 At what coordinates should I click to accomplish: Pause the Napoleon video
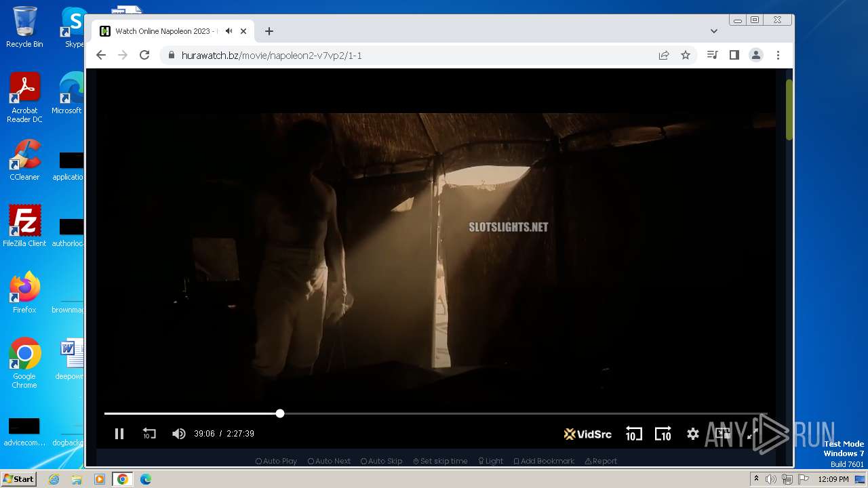[x=119, y=434]
